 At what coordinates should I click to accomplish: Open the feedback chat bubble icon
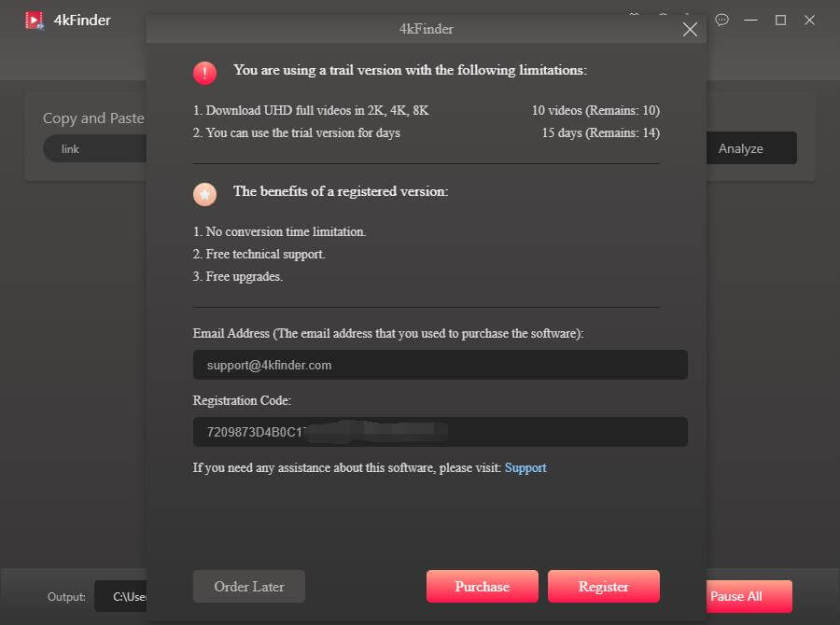coord(721,20)
